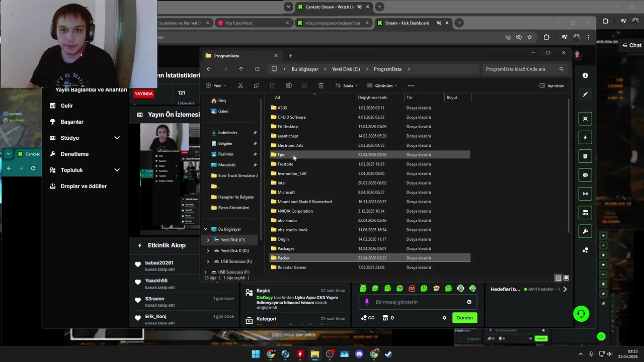This screenshot has width=644, height=362.
Task: Open the Chrome extensions puzzle icon
Action: point(546,37)
